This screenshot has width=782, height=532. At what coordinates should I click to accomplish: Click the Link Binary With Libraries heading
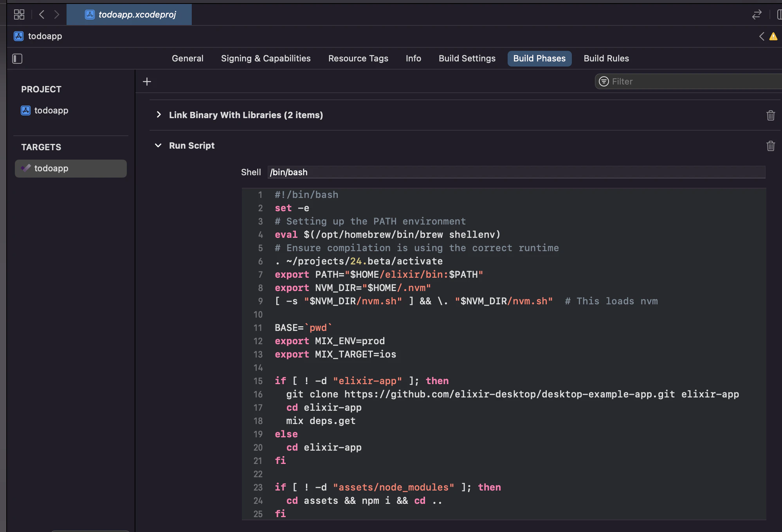coord(246,115)
